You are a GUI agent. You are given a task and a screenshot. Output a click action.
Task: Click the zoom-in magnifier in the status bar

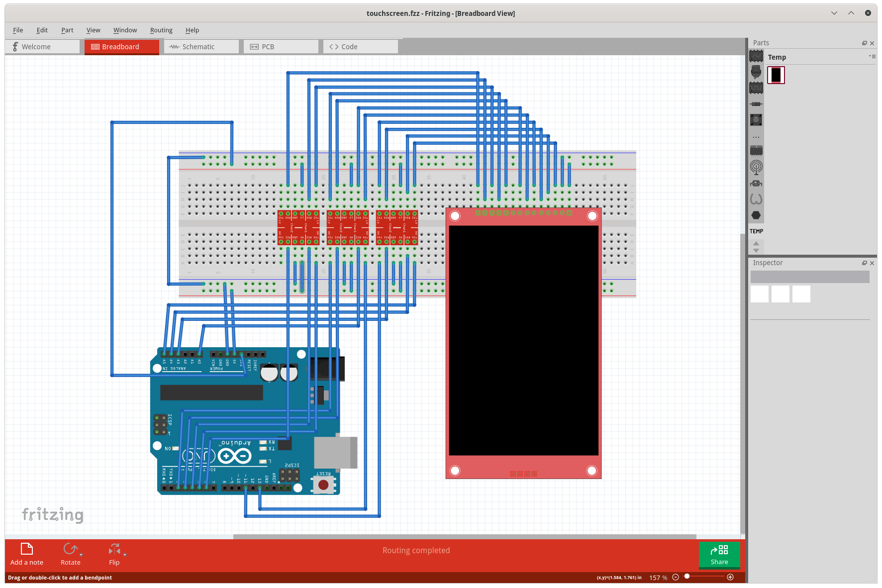(x=730, y=577)
